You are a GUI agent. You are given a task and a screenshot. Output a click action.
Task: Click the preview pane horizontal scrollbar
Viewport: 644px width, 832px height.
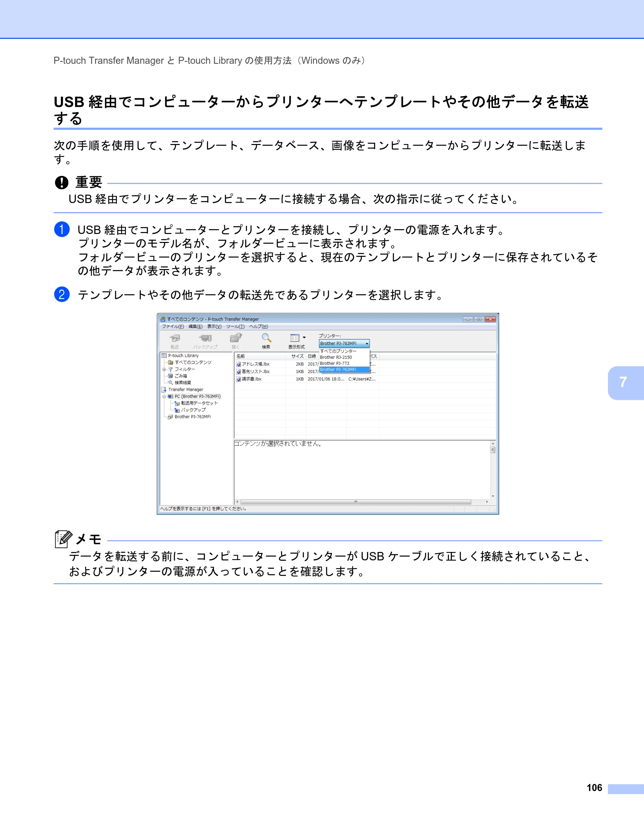pos(356,502)
